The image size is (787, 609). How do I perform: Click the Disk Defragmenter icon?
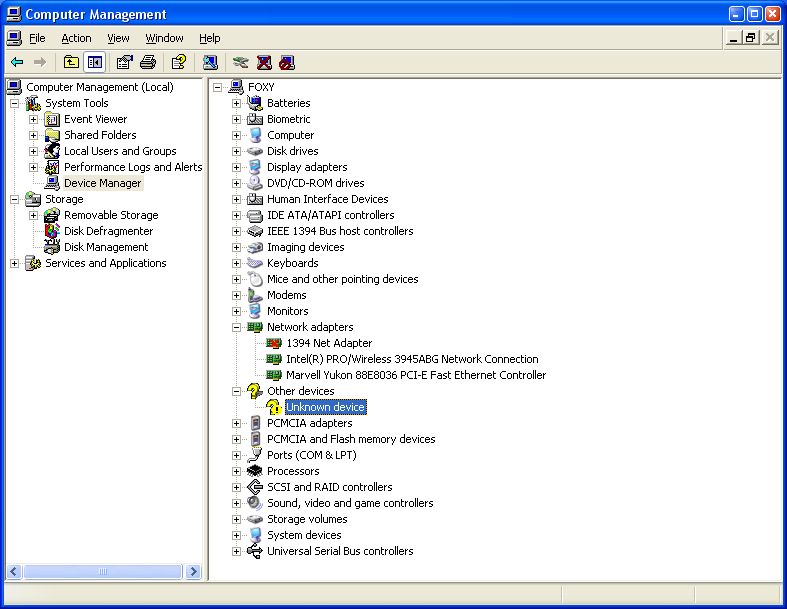point(52,231)
